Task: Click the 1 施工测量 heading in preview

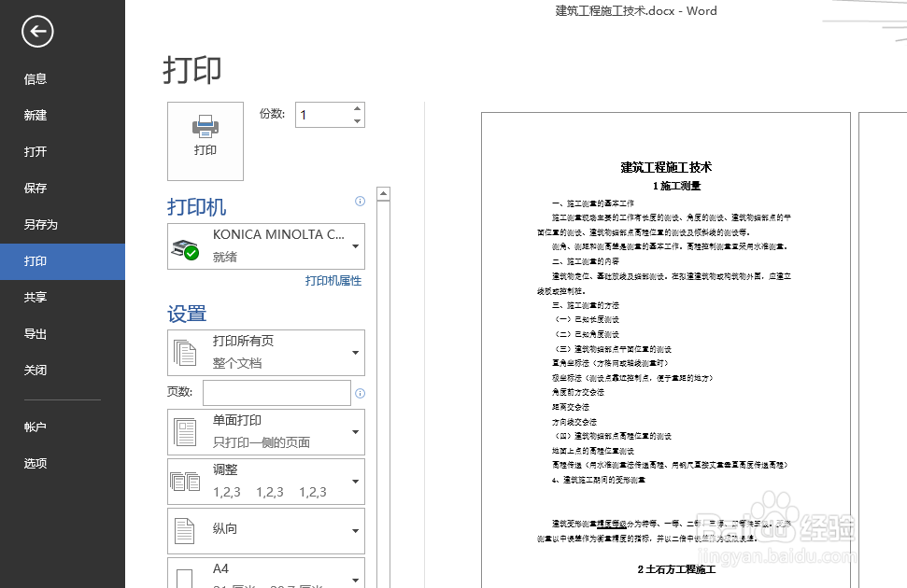Action: [677, 186]
